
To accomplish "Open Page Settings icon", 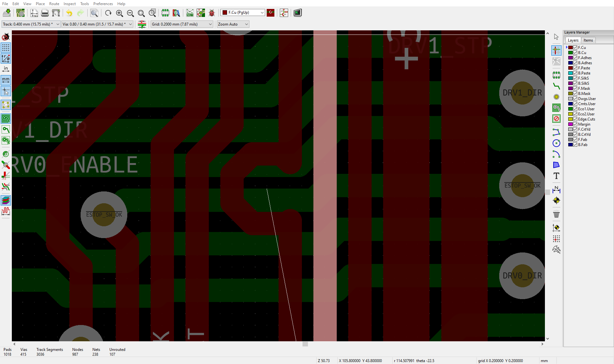I will pos(34,13).
